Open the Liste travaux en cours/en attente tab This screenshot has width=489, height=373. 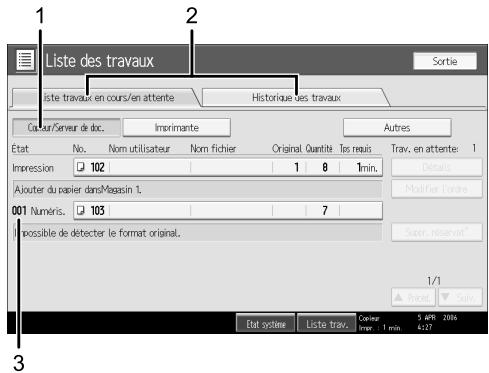(105, 98)
